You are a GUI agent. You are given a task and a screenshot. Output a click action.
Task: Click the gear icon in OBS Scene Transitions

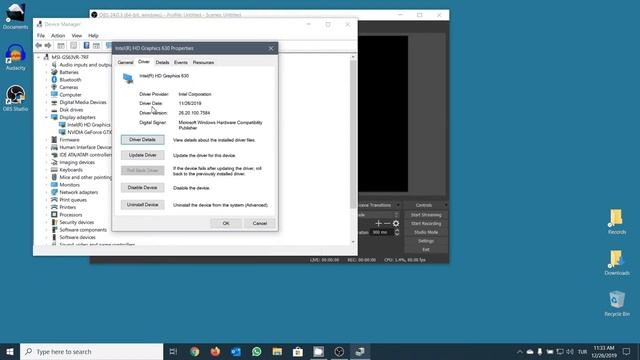[x=396, y=223]
